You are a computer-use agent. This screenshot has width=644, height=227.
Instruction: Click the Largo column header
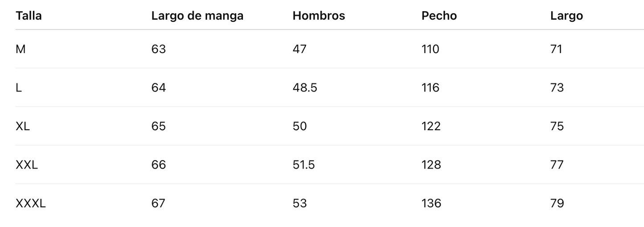click(x=566, y=16)
